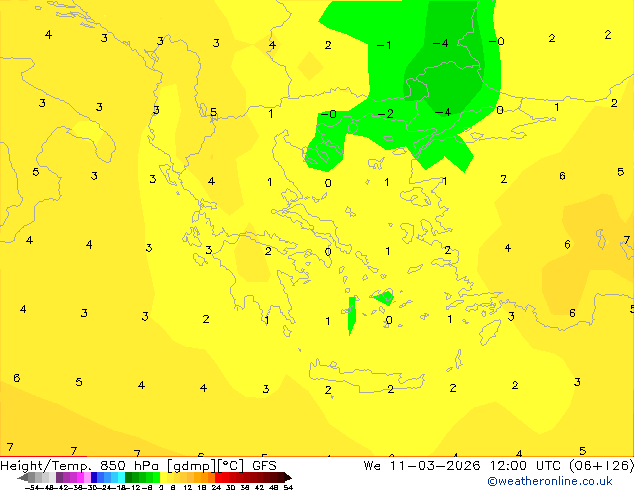Click the '(06+126)' forecast run text
Image resolution: width=634 pixels, height=490 pixels.
pyautogui.click(x=601, y=466)
